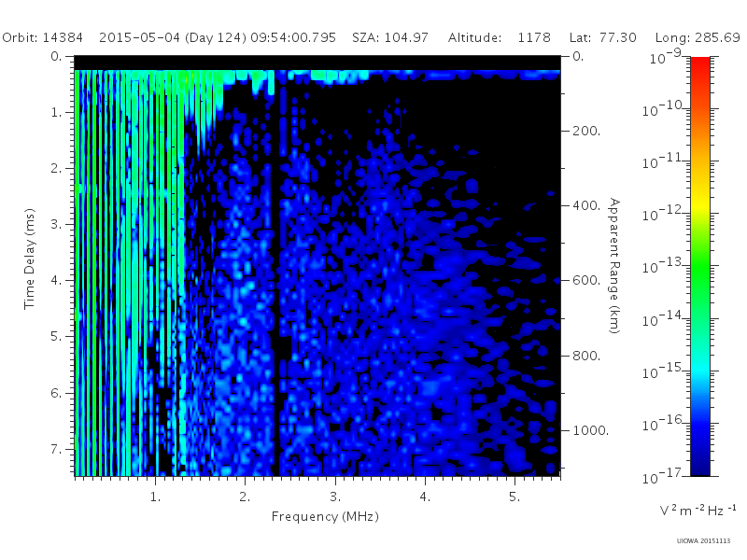Click the apparent range label '200.'
Screen dimensions: 747x560
[x=586, y=131]
